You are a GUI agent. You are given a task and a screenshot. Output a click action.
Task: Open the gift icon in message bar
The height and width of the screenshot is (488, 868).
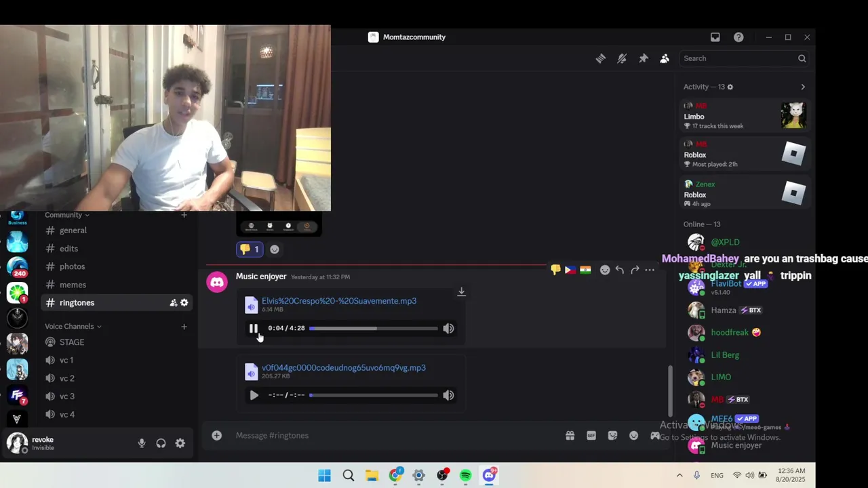pyautogui.click(x=570, y=436)
